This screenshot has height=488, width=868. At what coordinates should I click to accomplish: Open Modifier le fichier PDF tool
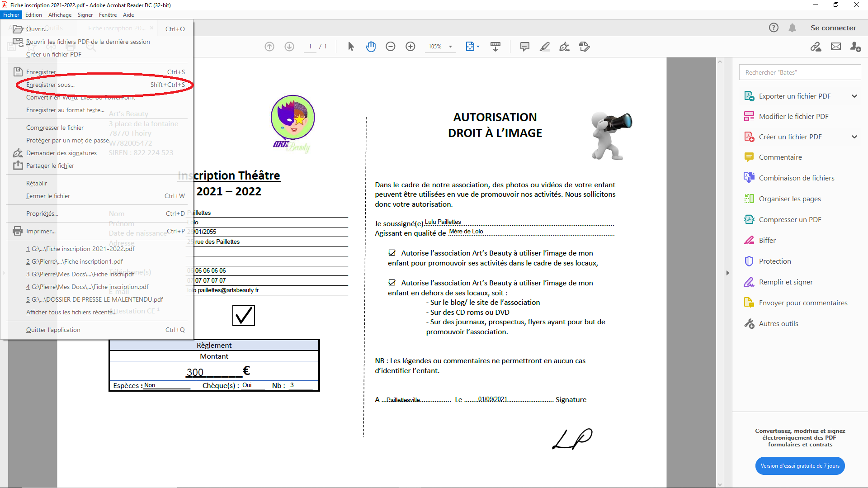(793, 117)
